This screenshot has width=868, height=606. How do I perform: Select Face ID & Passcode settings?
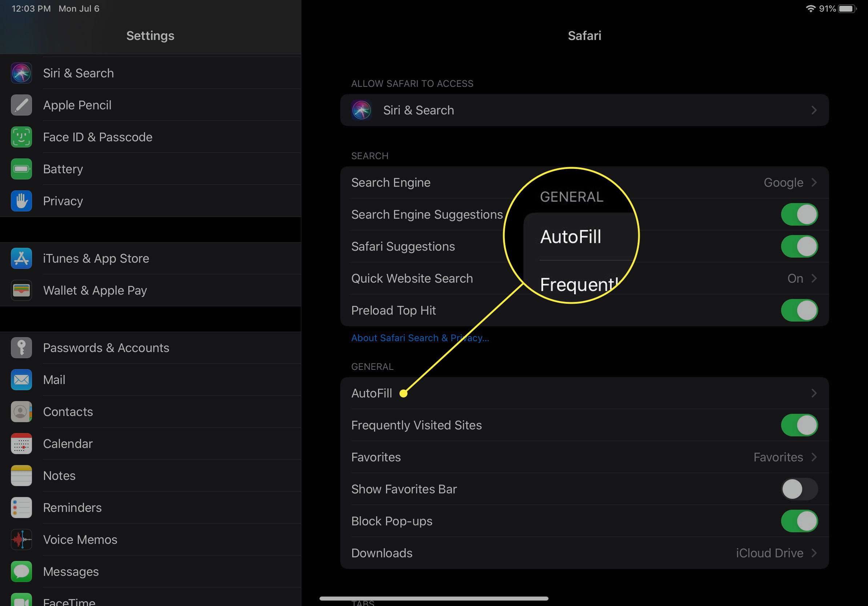(150, 137)
